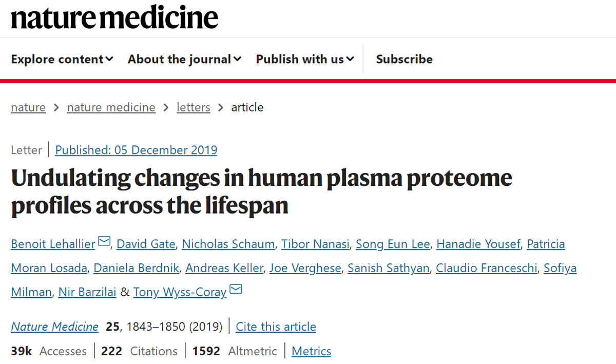Click the Cite this article link
Viewport: 616px width, 364px height.
(x=276, y=327)
